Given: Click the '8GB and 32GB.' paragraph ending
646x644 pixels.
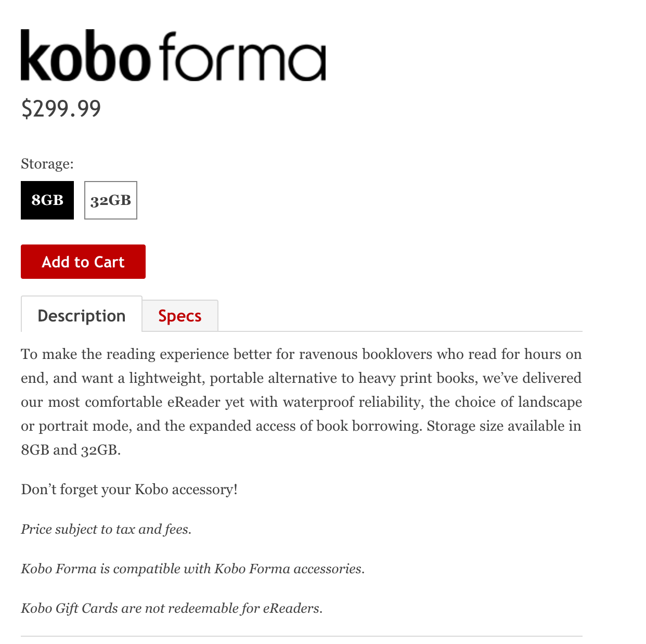Looking at the screenshot, I should [71, 450].
